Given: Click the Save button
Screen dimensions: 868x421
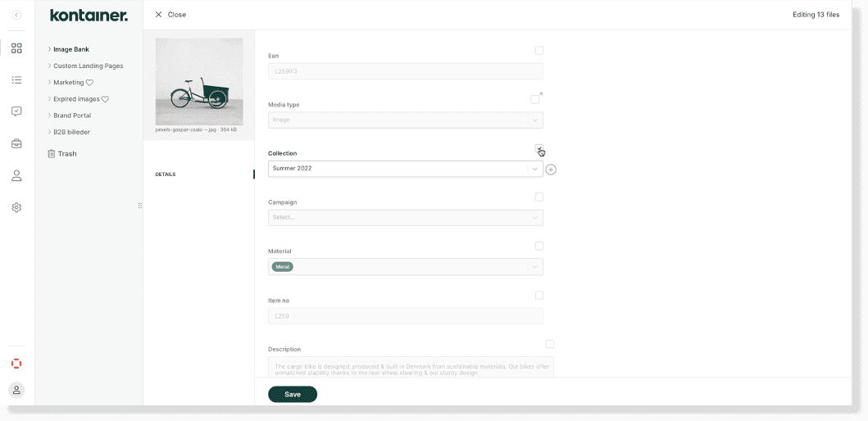Looking at the screenshot, I should tap(293, 395).
